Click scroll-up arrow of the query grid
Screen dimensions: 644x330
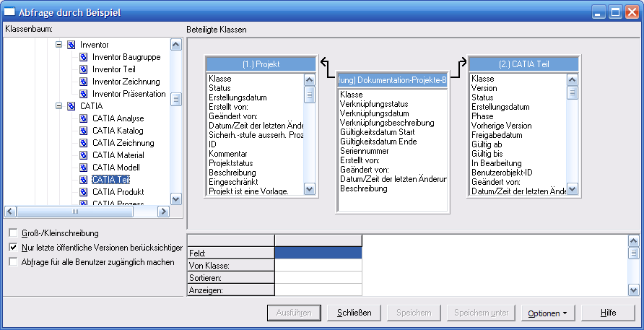coord(634,241)
